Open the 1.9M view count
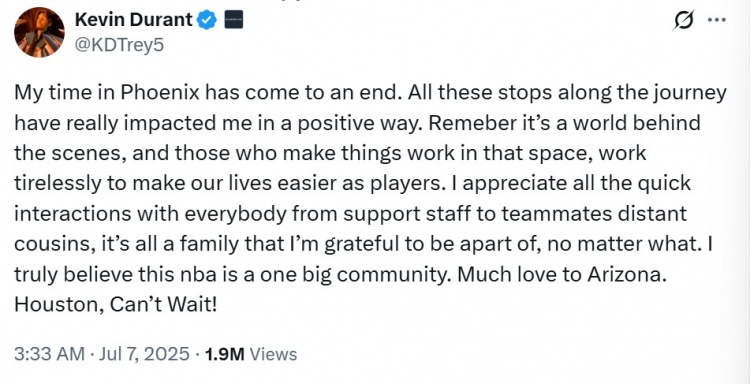 (225, 354)
